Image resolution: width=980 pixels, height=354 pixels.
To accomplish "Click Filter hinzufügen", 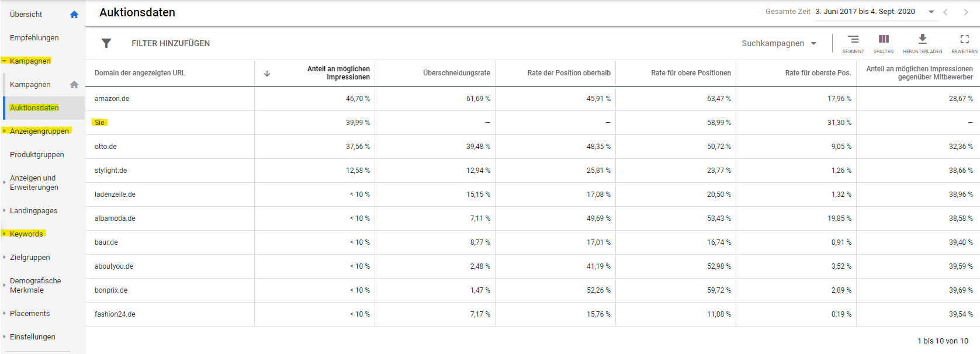I will pyautogui.click(x=171, y=43).
